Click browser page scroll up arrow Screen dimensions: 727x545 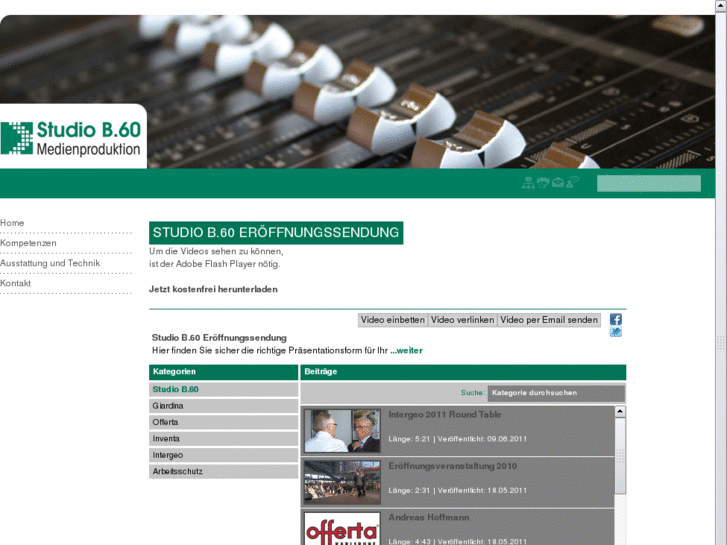point(721,5)
